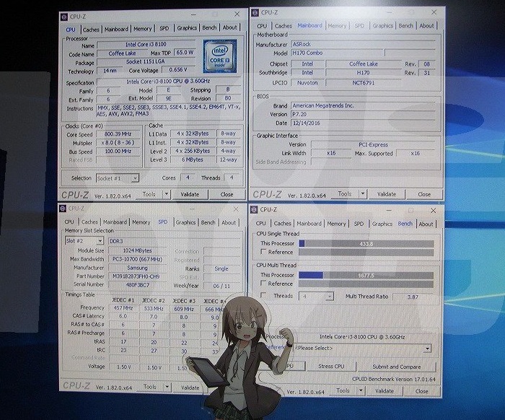Click the part number M391B2873FH0-CH9 field

[x=136, y=276]
